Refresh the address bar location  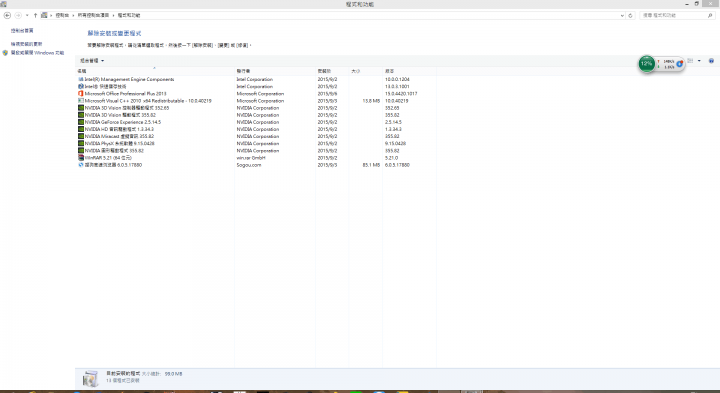tap(630, 15)
